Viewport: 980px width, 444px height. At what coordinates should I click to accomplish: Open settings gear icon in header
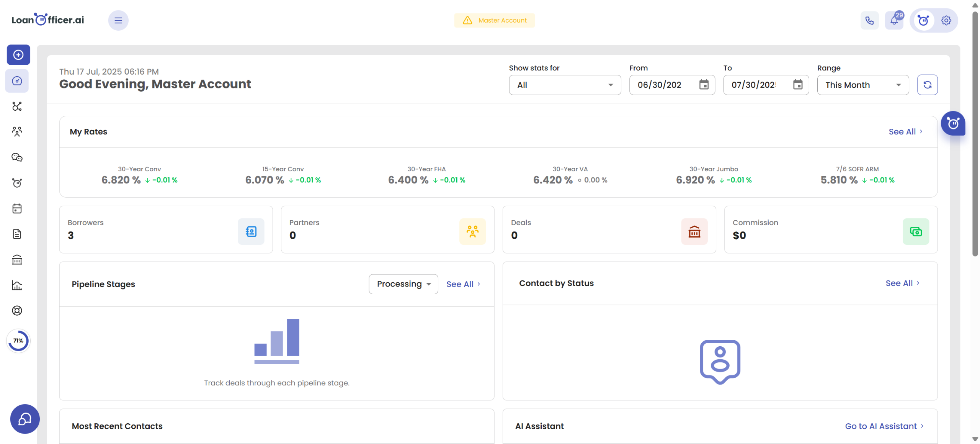click(946, 20)
